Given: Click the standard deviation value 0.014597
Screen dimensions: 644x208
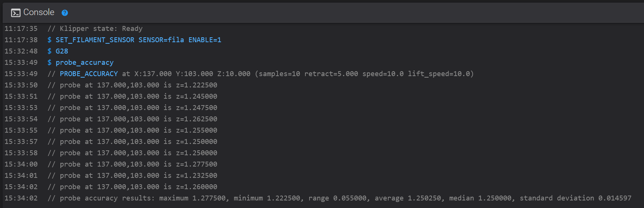Looking at the screenshot, I should tap(615, 198).
